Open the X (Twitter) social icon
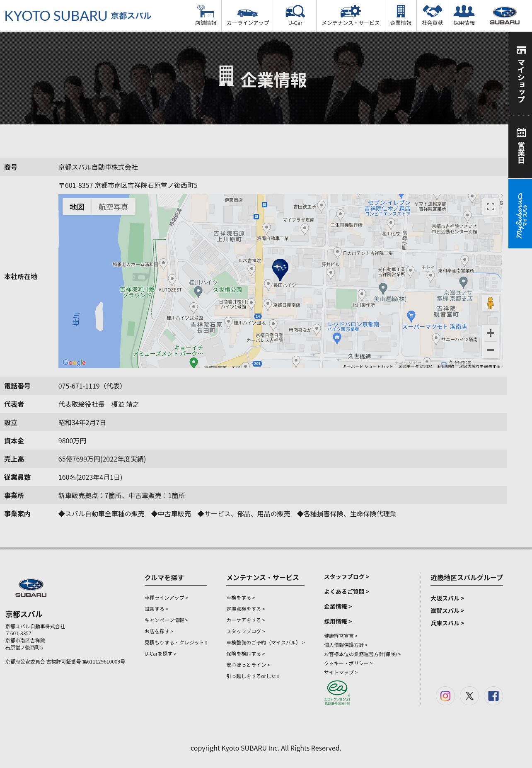 [x=469, y=695]
